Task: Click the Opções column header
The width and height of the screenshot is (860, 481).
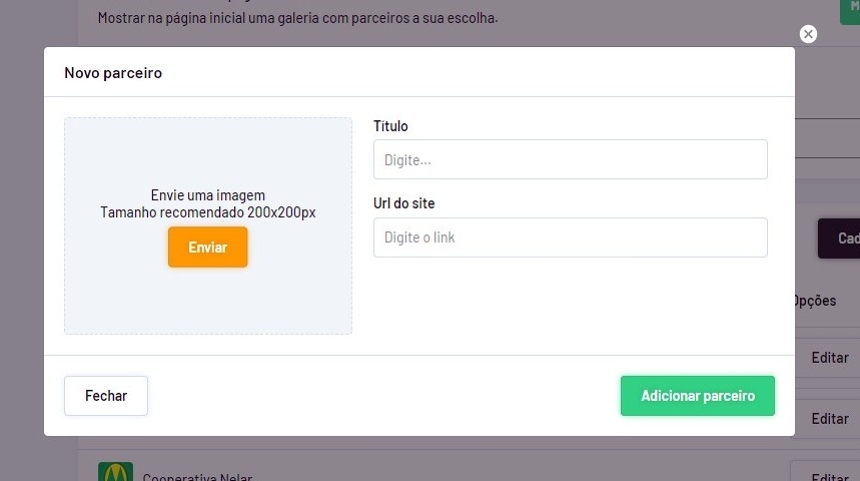Action: tap(815, 300)
